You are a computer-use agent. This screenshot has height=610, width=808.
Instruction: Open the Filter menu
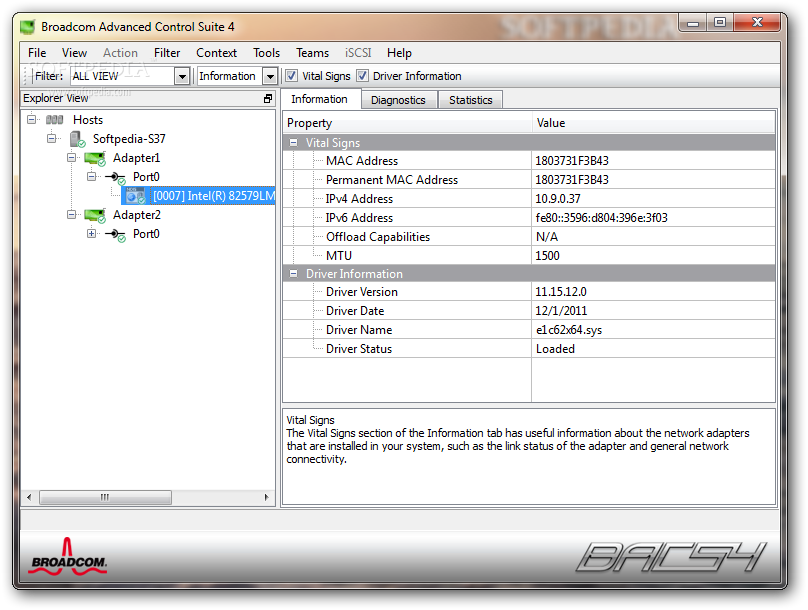(167, 53)
